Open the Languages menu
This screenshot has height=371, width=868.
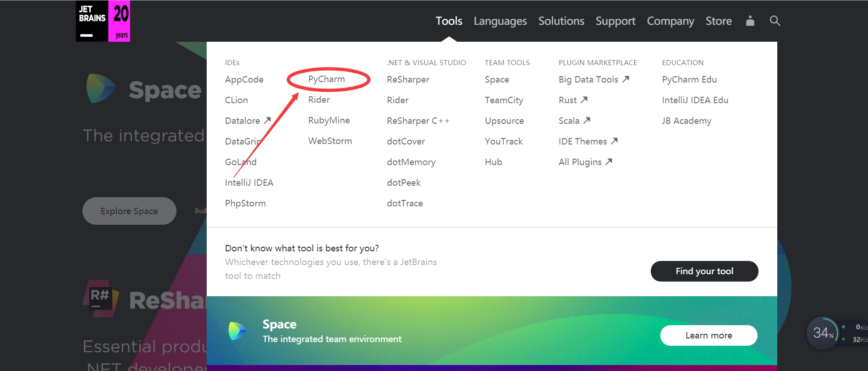[x=500, y=21]
